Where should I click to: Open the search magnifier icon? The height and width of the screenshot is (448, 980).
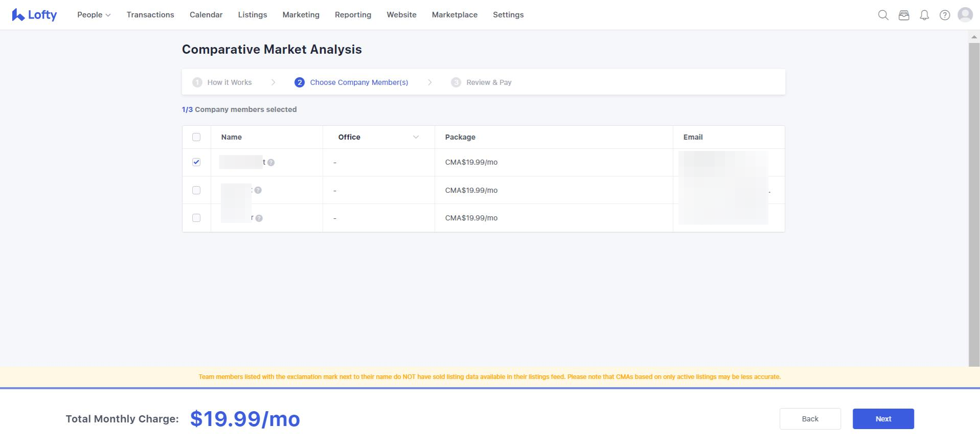[883, 15]
